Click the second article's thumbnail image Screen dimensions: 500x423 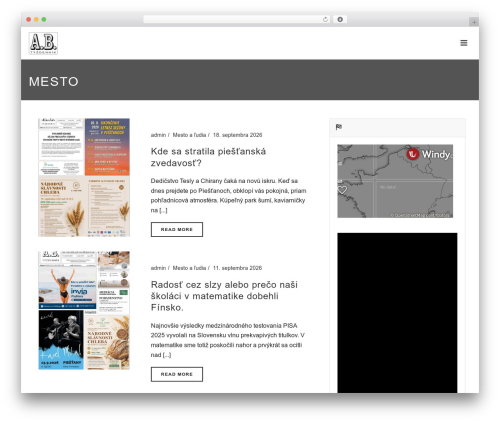tap(84, 310)
